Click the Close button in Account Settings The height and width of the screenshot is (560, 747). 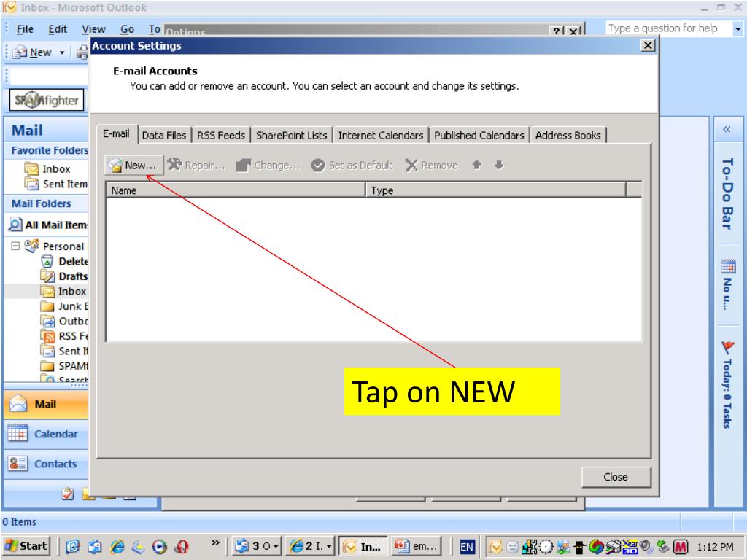(x=616, y=477)
